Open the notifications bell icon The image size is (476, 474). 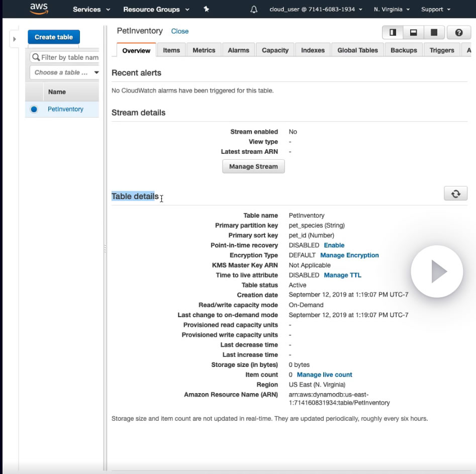(x=254, y=10)
